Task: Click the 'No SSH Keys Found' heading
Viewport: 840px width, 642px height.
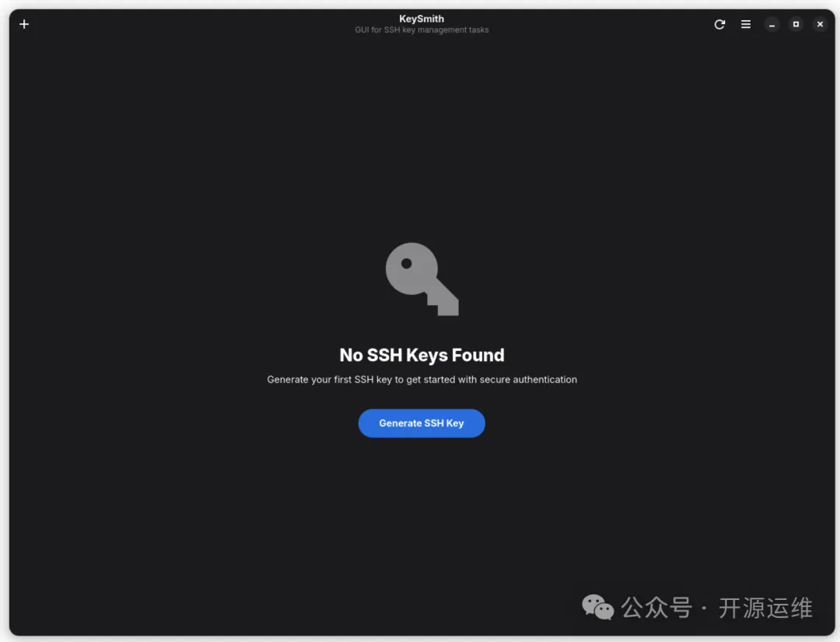Action: (x=422, y=355)
